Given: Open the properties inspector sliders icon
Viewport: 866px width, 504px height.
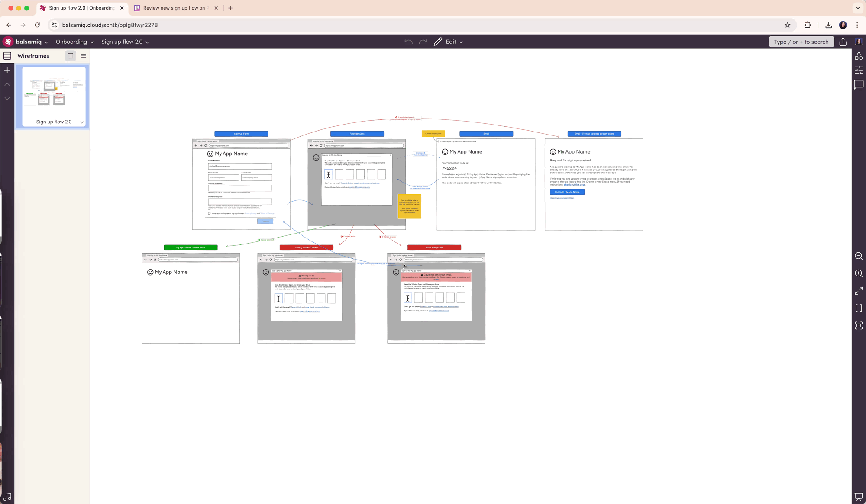Looking at the screenshot, I should (859, 70).
